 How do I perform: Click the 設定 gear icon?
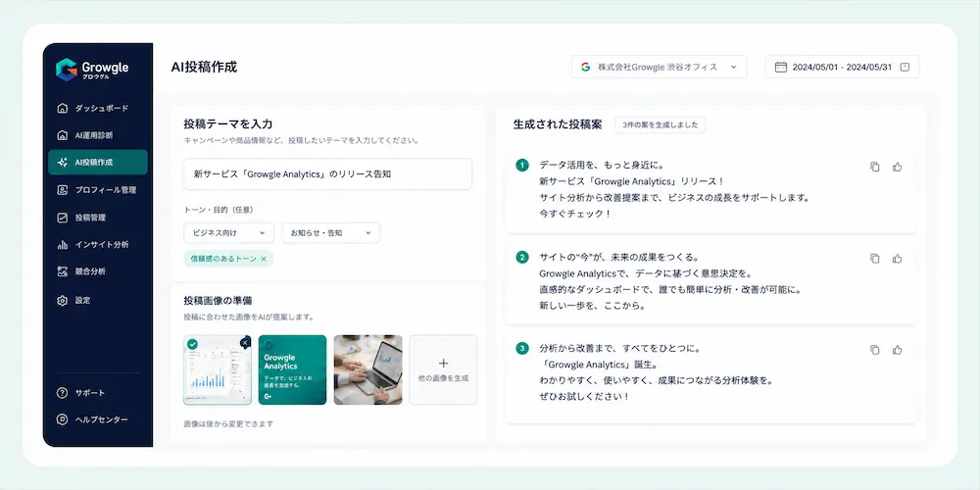62,301
